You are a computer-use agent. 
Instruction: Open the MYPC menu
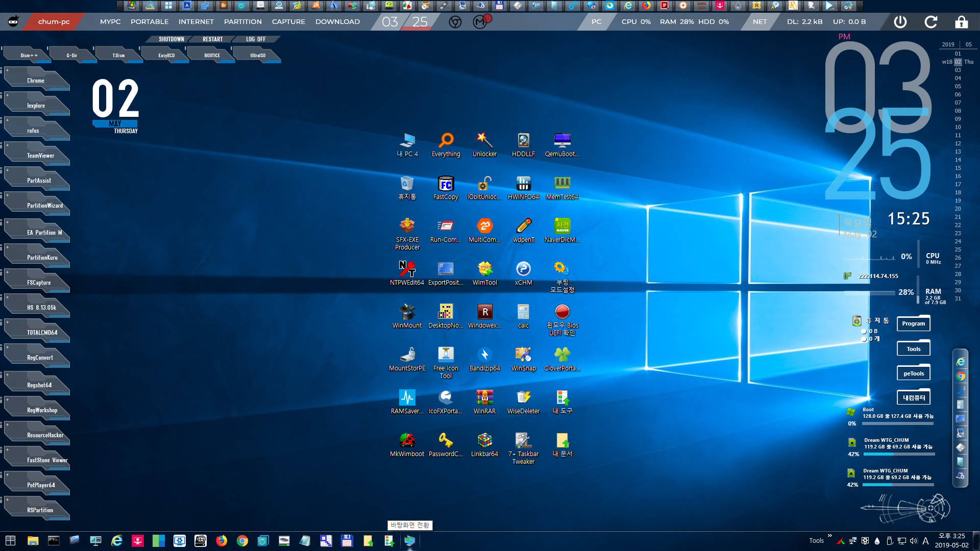[110, 22]
